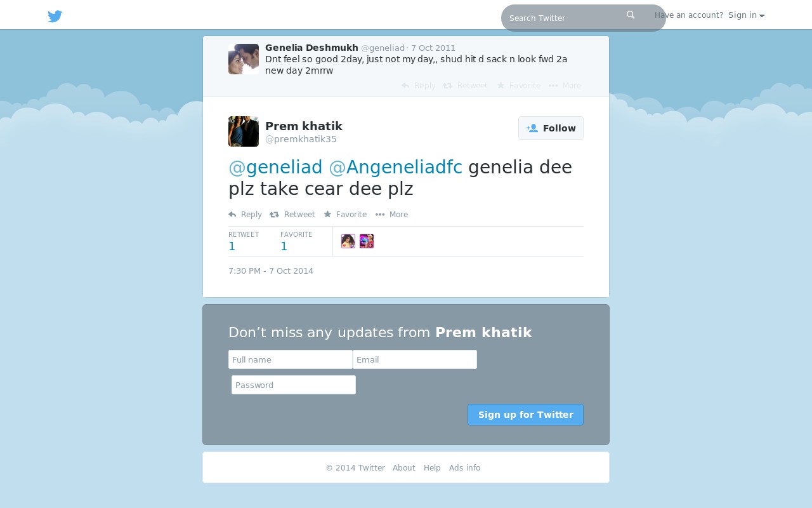
Task: Open More options on main tweet
Action: 391,215
